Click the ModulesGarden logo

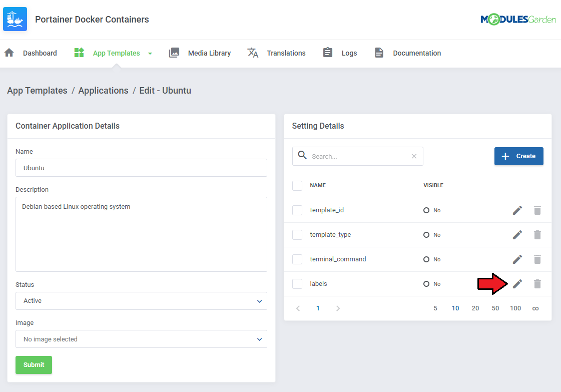coord(518,20)
